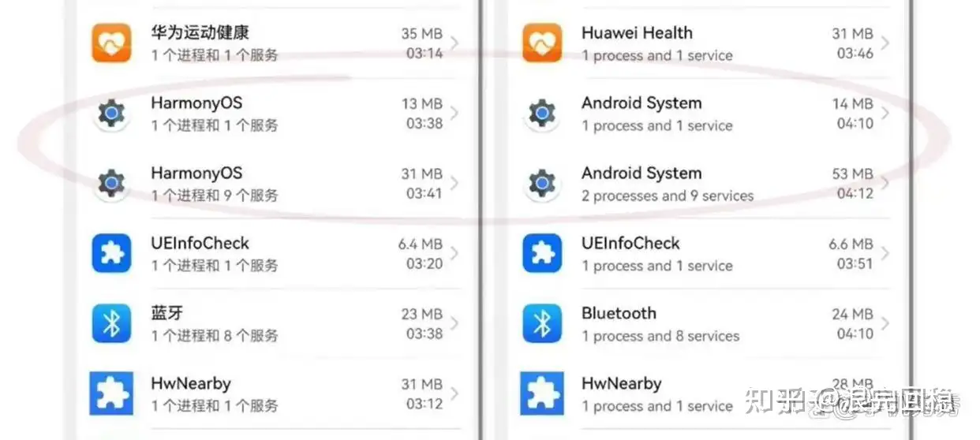The width and height of the screenshot is (980, 440).
Task: Open chevron for HarmonyOS 31 MB entry
Action: point(455,184)
